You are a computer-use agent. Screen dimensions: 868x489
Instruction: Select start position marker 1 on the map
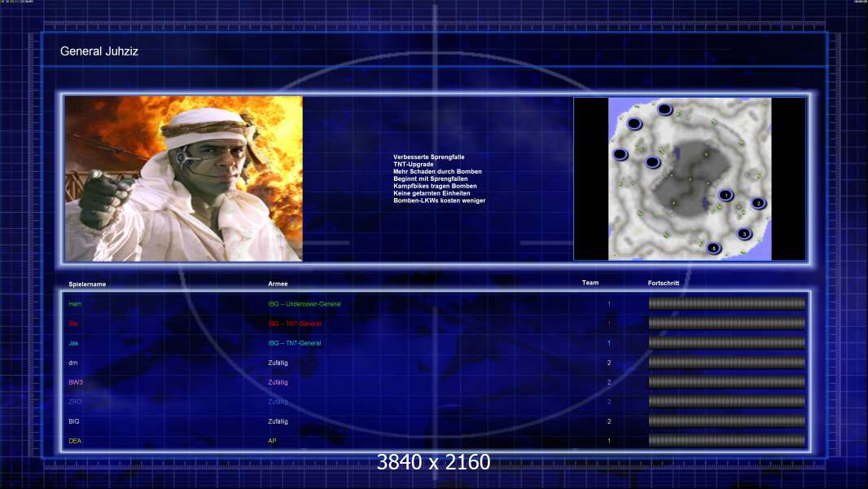[x=726, y=195]
